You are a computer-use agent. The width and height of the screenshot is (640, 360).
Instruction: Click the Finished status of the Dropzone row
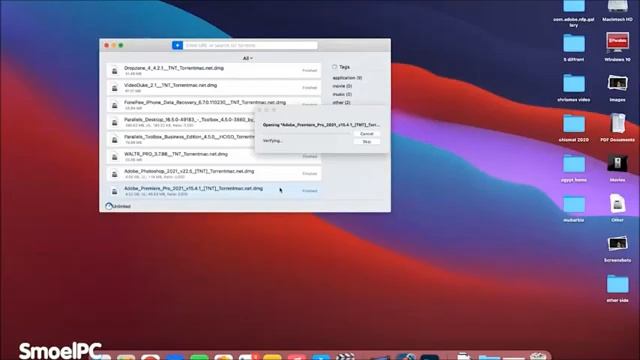[309, 71]
